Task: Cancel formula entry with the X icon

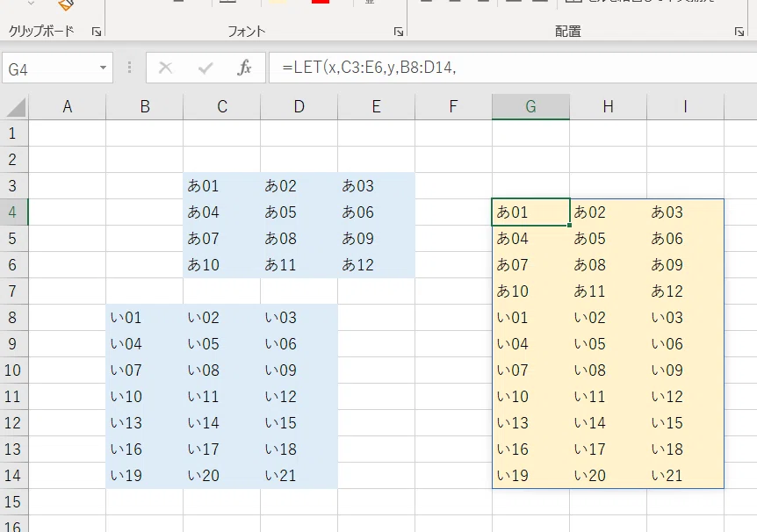Action: pyautogui.click(x=166, y=68)
